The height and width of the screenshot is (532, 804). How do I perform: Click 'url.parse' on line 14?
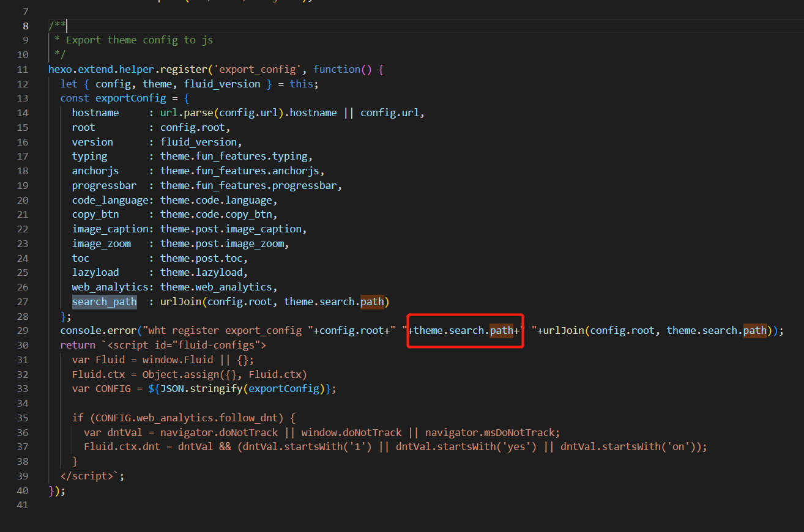click(187, 113)
